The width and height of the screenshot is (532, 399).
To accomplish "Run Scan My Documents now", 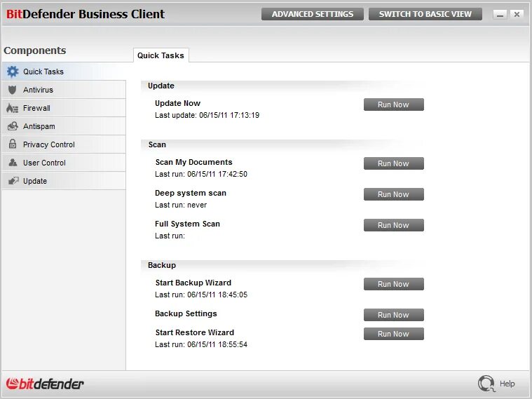I will click(x=394, y=163).
